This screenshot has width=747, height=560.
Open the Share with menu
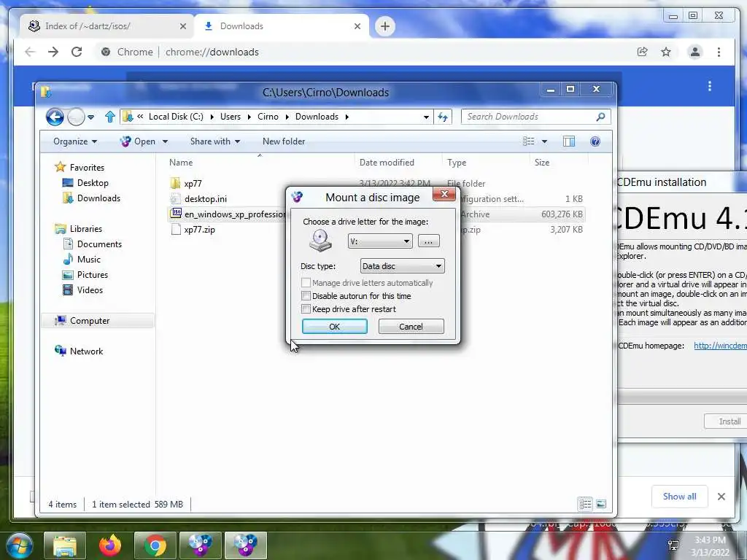pos(215,141)
